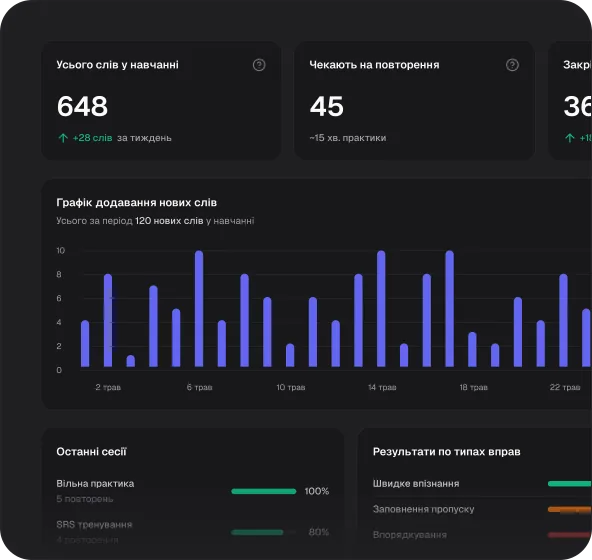Click green up arrow next to +28 слів
The image size is (592, 560).
(63, 138)
